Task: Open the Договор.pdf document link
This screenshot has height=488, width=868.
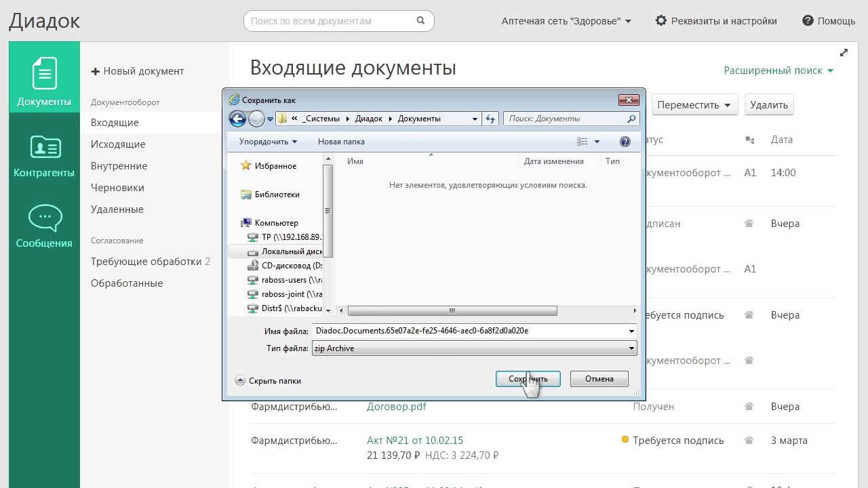Action: coord(397,407)
